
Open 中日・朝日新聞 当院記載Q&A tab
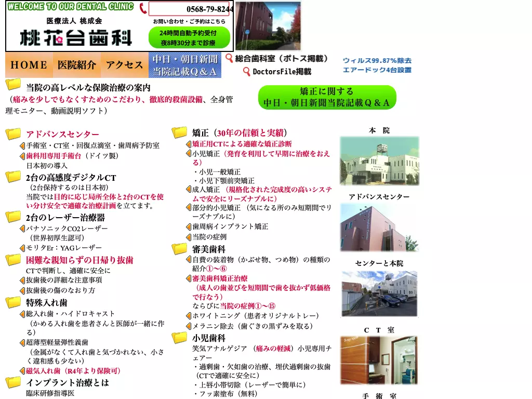click(x=185, y=65)
